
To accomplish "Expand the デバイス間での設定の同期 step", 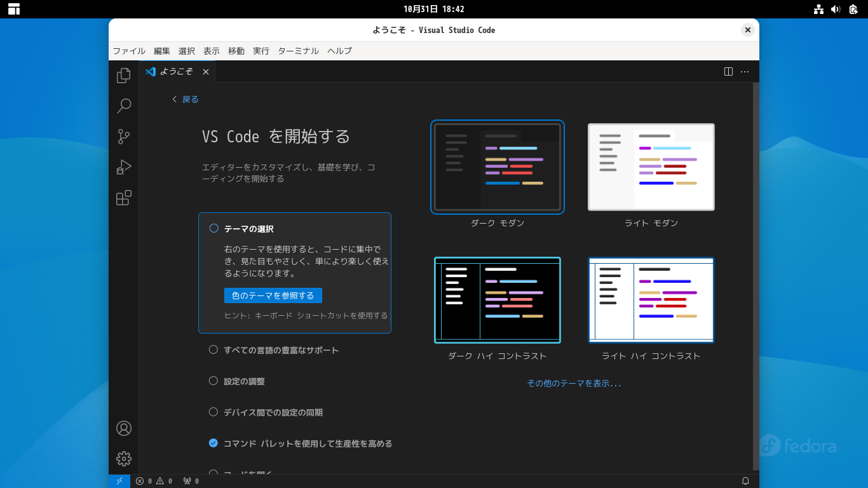I will coord(273,412).
